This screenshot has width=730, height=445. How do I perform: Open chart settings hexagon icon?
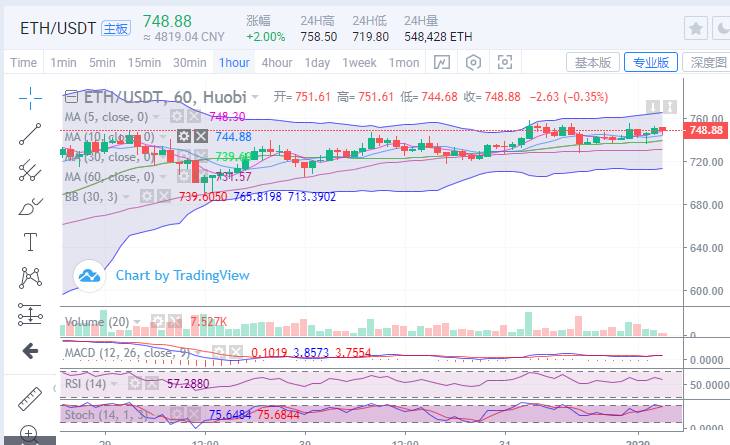[x=473, y=62]
